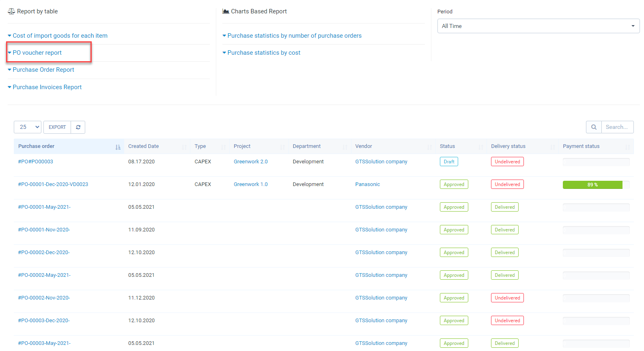The image size is (644, 351).
Task: Open the Panasonic vendor link
Action: (x=367, y=184)
